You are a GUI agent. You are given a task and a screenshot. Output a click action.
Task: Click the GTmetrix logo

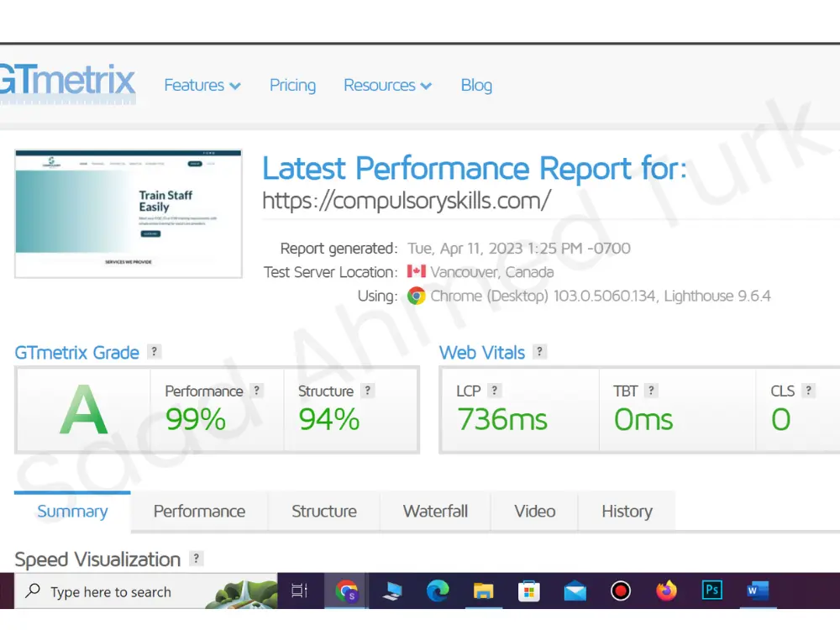tap(67, 81)
